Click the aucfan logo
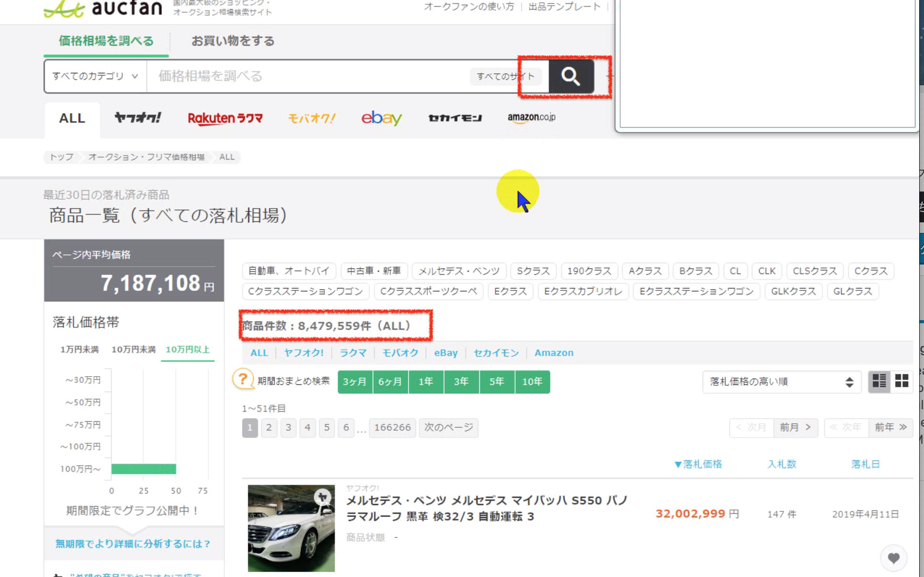This screenshot has height=577, width=924. point(103,9)
